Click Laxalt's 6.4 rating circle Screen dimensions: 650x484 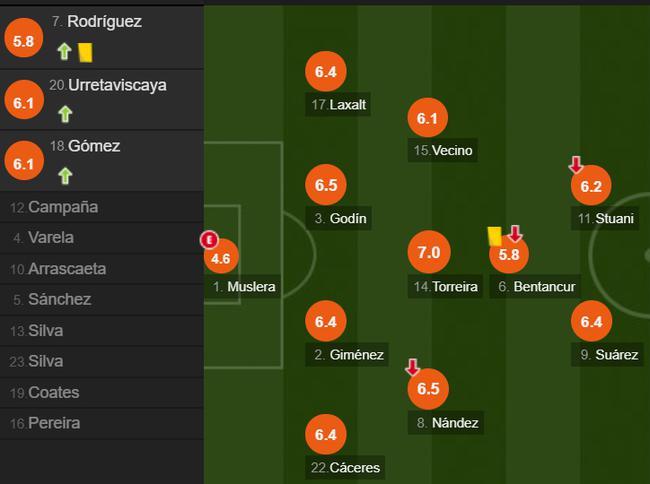tap(325, 72)
